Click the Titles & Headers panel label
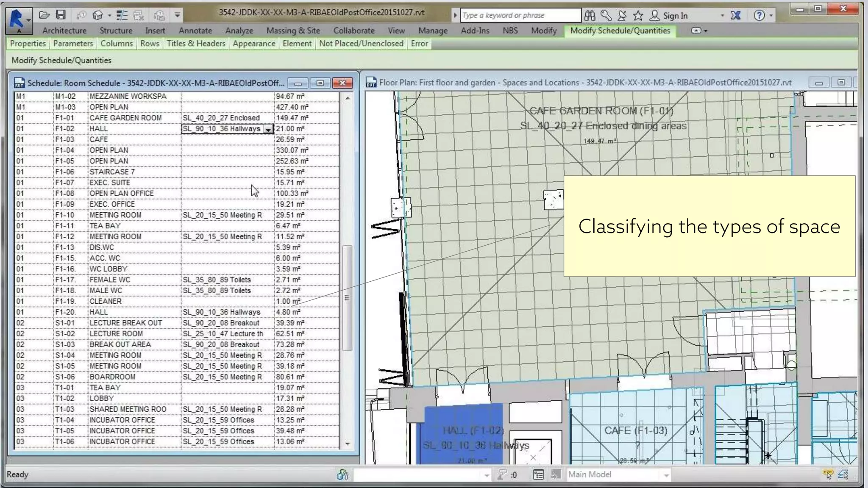This screenshot has width=868, height=488. pos(196,43)
